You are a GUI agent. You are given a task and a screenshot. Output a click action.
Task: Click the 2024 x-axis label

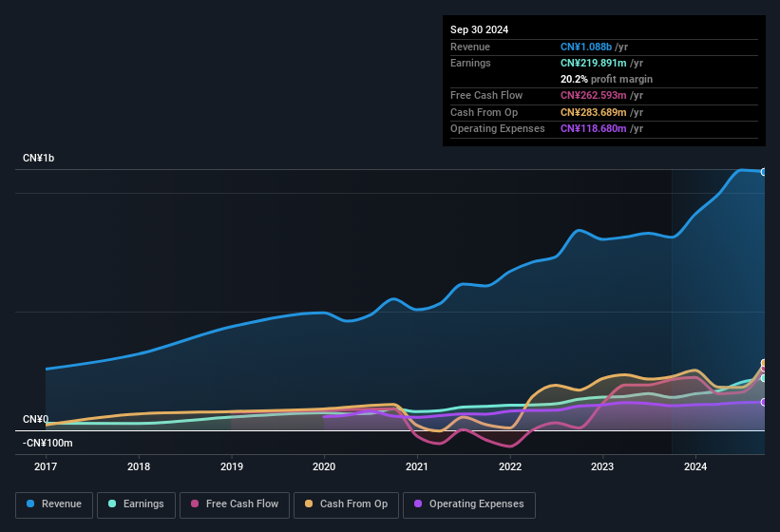tap(695, 466)
